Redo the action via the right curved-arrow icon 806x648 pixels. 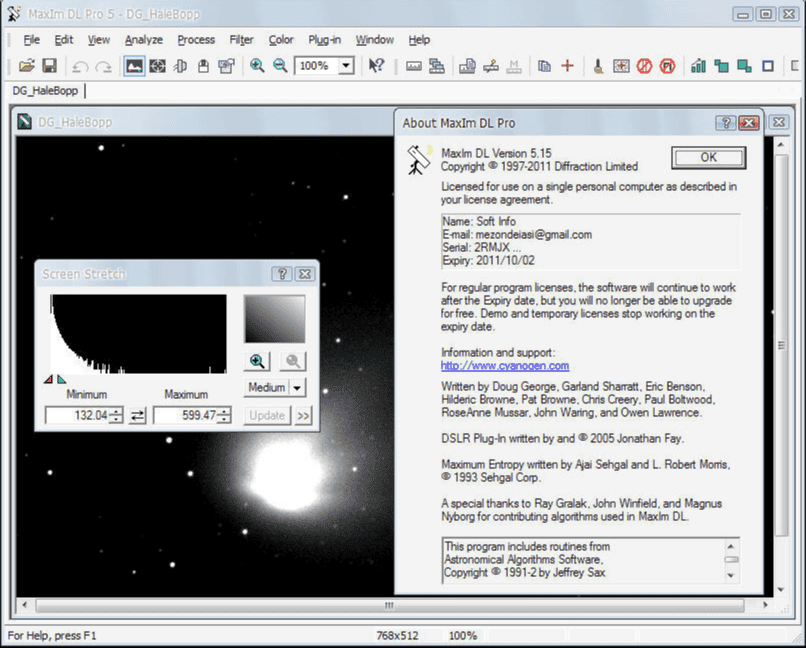click(x=103, y=66)
